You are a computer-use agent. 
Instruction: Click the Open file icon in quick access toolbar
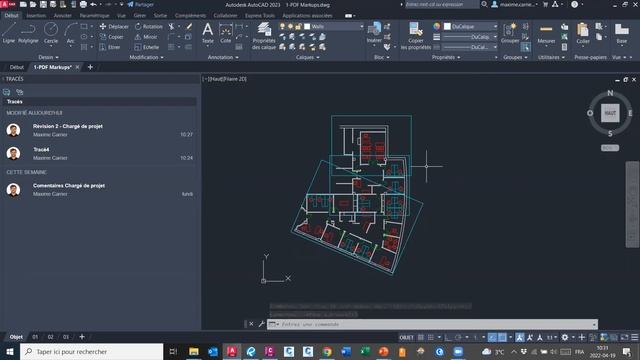click(x=33, y=4)
